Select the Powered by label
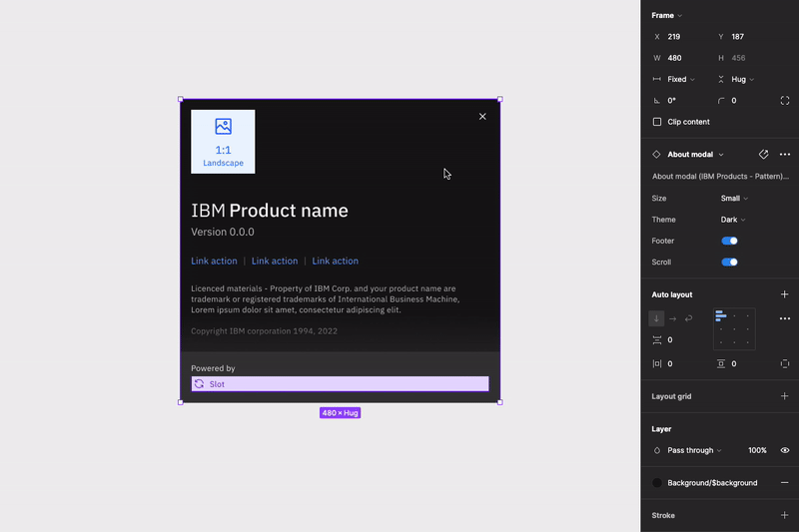The height and width of the screenshot is (532, 799). pos(213,368)
